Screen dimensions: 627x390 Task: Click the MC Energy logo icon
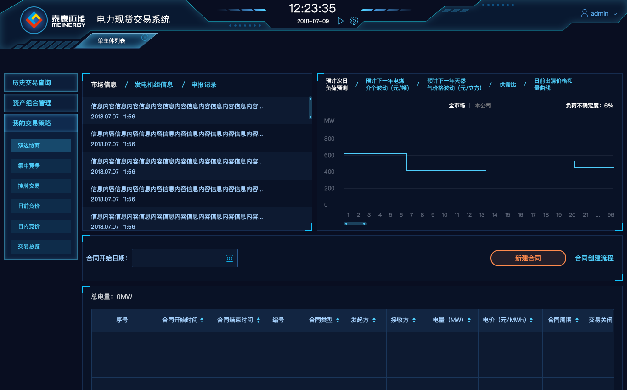(34, 20)
